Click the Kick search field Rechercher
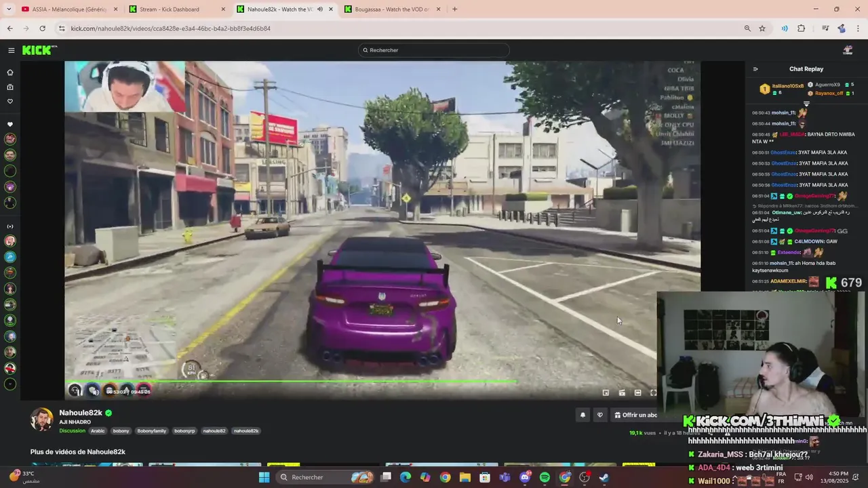Viewport: 868px width, 488px height. pyautogui.click(x=434, y=50)
